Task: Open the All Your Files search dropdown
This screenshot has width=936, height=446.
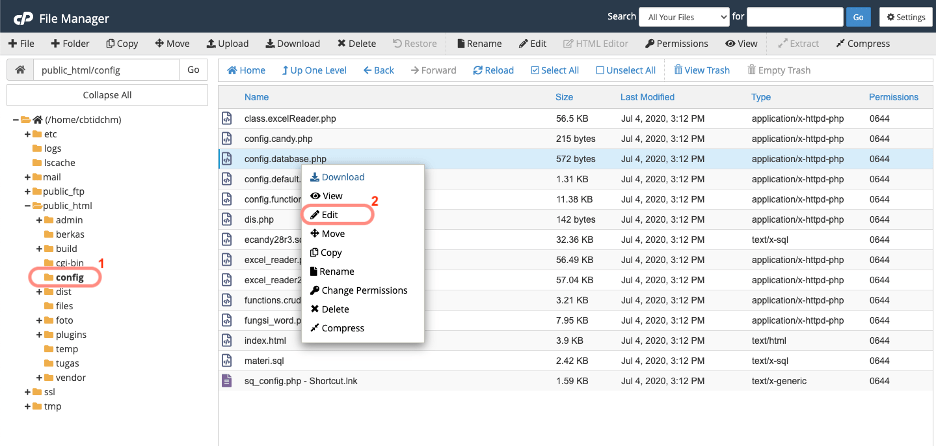Action: [684, 17]
